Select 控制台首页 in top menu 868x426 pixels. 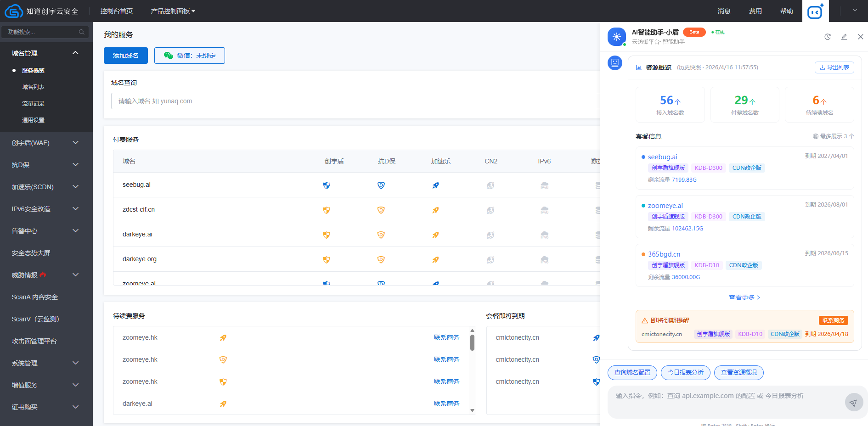coord(116,11)
